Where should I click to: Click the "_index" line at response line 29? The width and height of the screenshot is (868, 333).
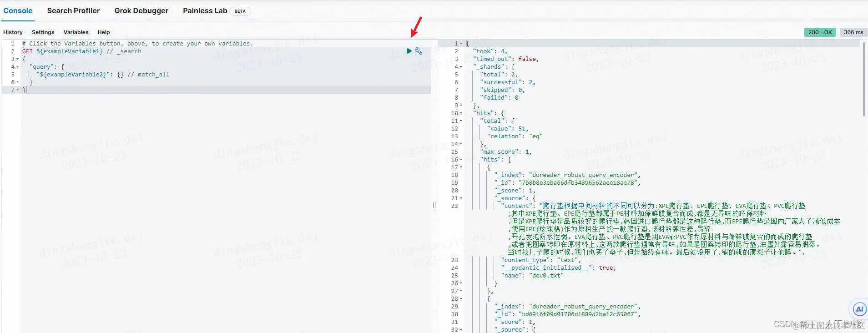(567, 307)
